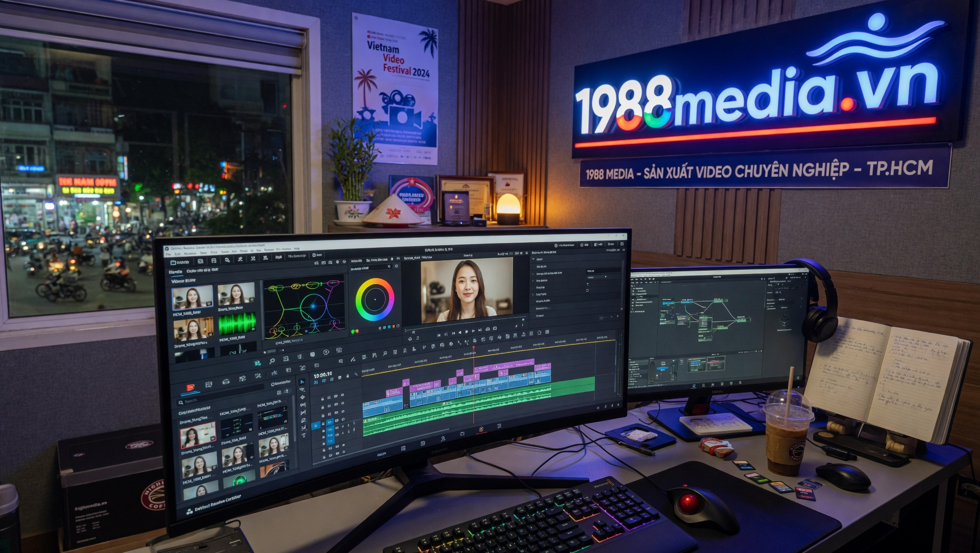Jump to first frame with skip-to-start button
This screenshot has height=553, width=980.
pos(439,335)
